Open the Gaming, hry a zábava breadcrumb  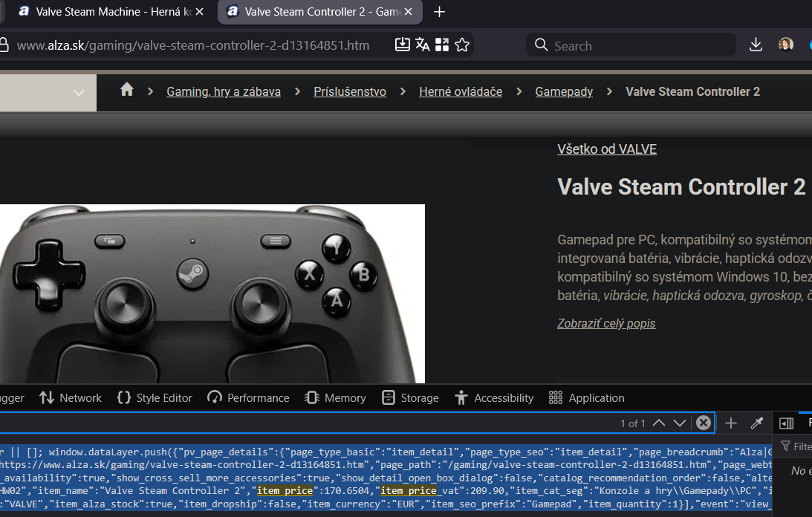(x=223, y=91)
